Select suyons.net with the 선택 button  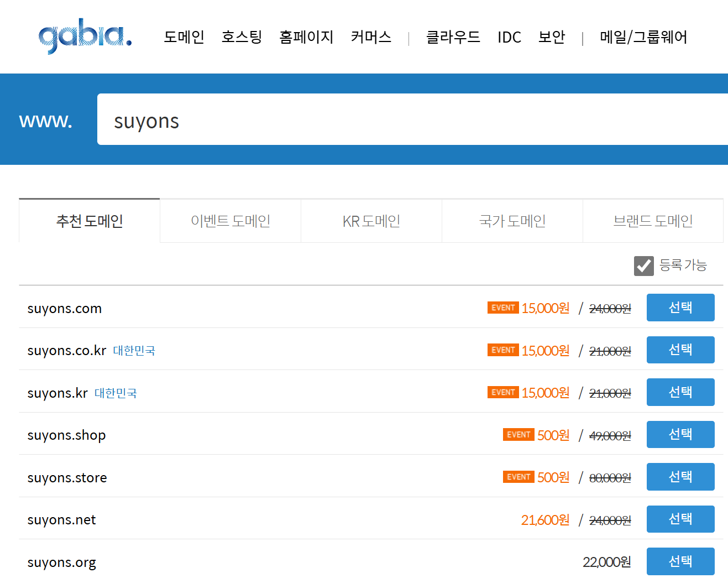[x=680, y=519]
